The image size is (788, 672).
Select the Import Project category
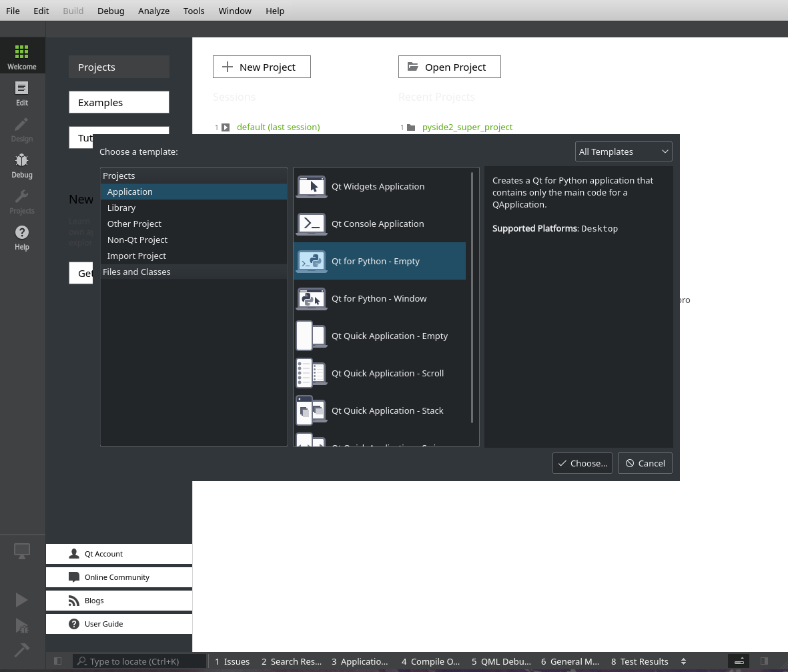pyautogui.click(x=194, y=256)
